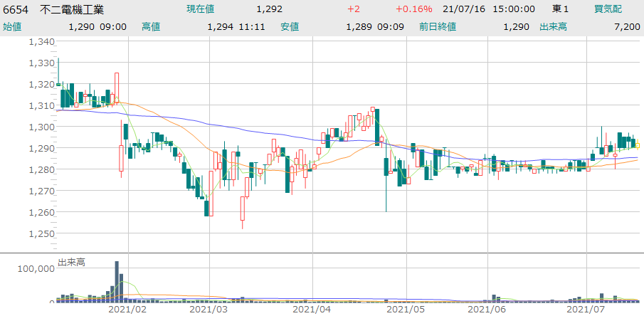Click the volume value 7,200 in header
Screen dimensions: 644x316
click(x=626, y=26)
